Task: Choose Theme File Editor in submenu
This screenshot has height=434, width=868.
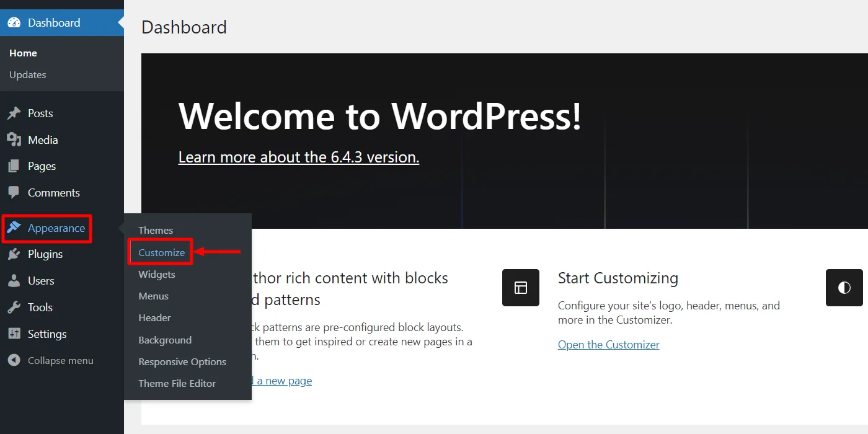Action: click(x=177, y=384)
